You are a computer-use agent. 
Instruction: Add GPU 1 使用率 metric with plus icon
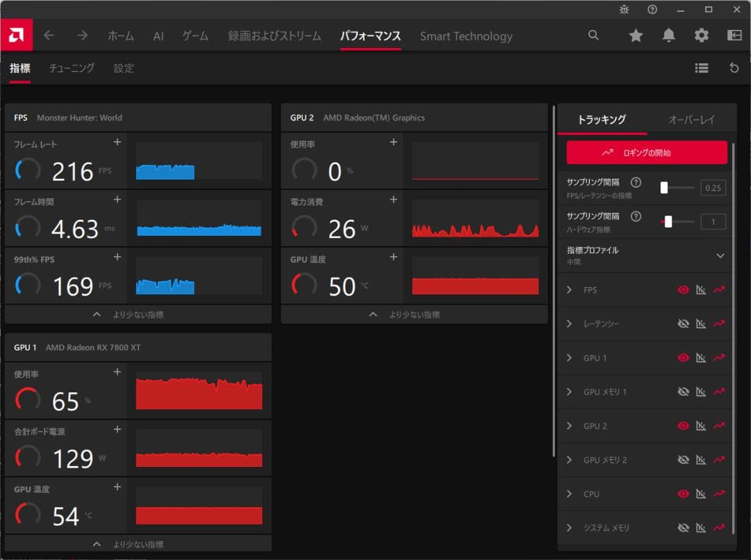[118, 371]
